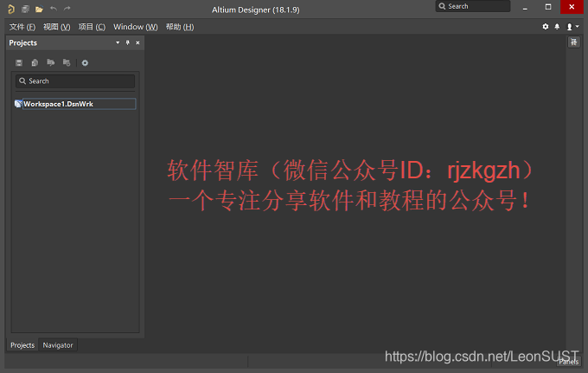The height and width of the screenshot is (373, 588).
Task: Open the 帮助 (H) menu
Action: pyautogui.click(x=180, y=27)
